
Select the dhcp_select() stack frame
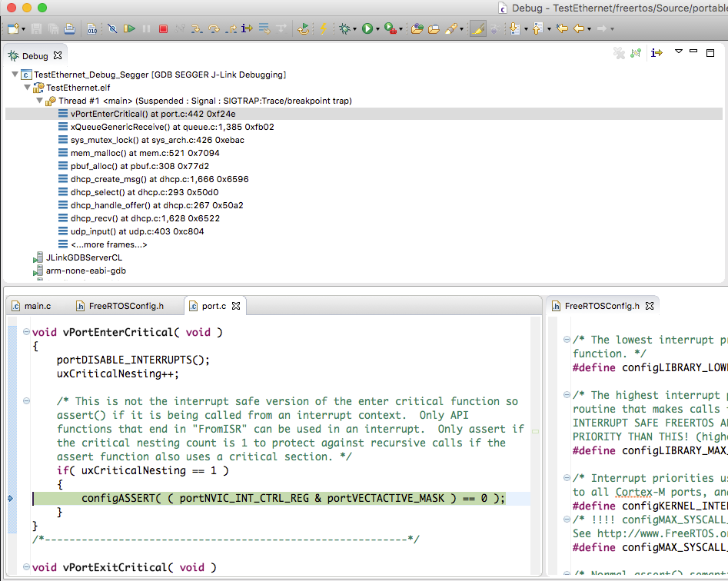[145, 191]
